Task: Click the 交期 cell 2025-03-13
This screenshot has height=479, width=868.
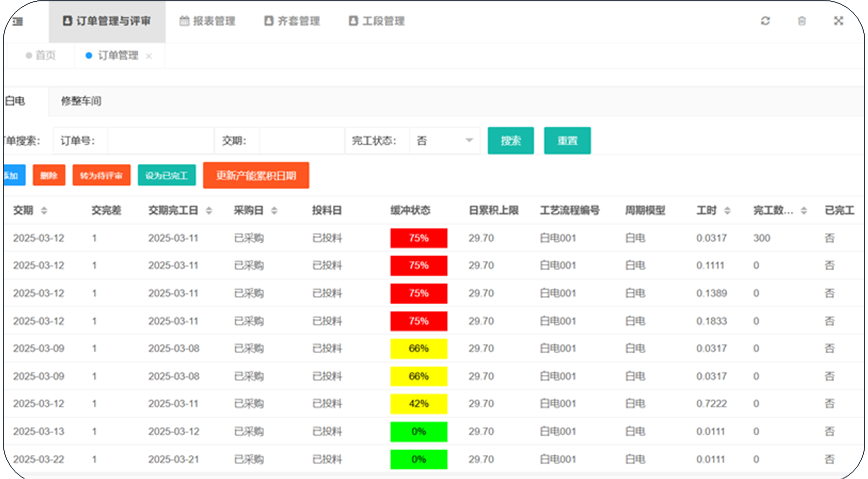Action: (39, 431)
